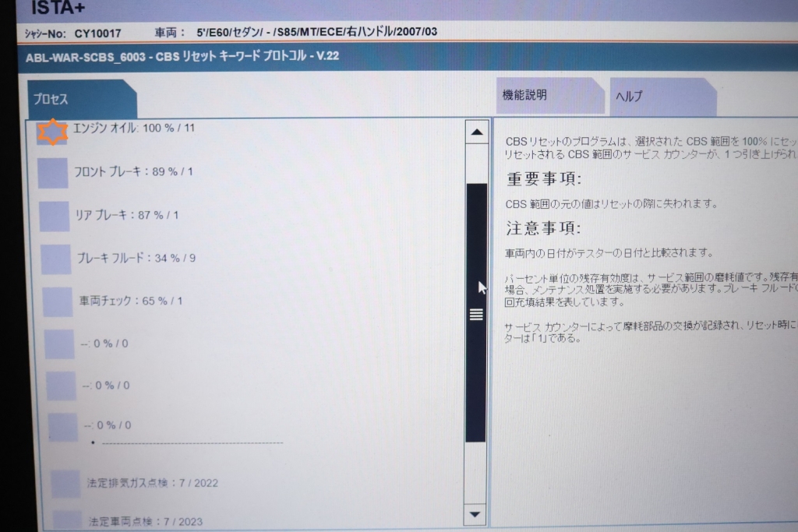Screen dimensions: 798x532
Task: Click the sentence CBS 範囲の元の値はリセットの際に失われます
Action: tap(611, 204)
